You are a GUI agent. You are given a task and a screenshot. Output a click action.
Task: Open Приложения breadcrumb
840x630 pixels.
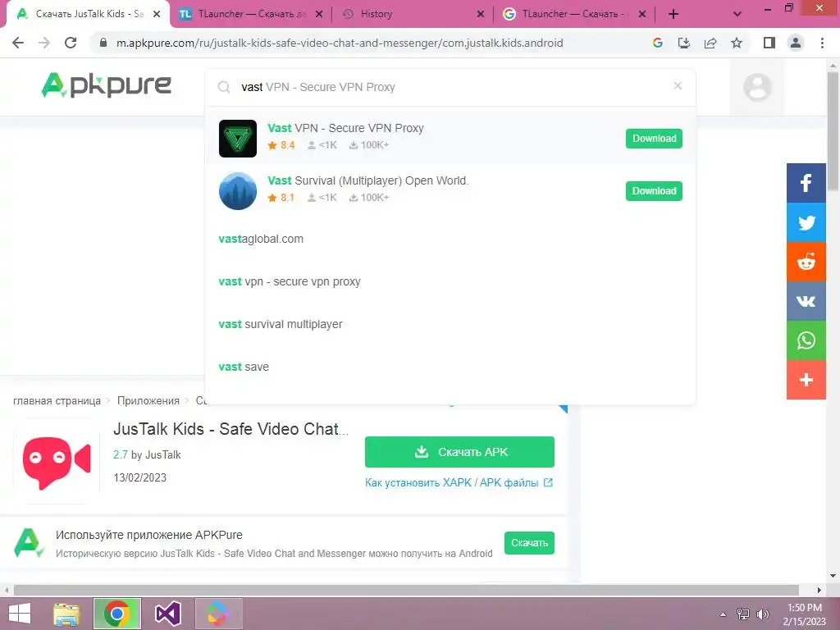point(148,400)
